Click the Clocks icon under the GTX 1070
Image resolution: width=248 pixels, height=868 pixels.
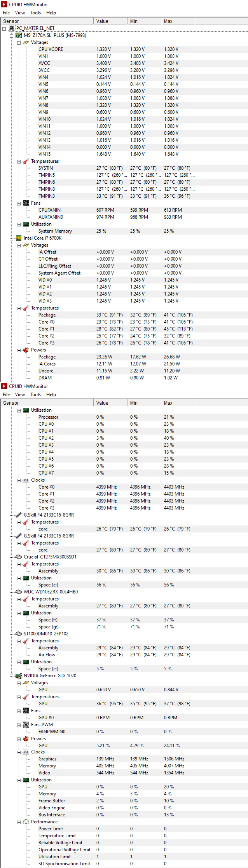tap(26, 752)
